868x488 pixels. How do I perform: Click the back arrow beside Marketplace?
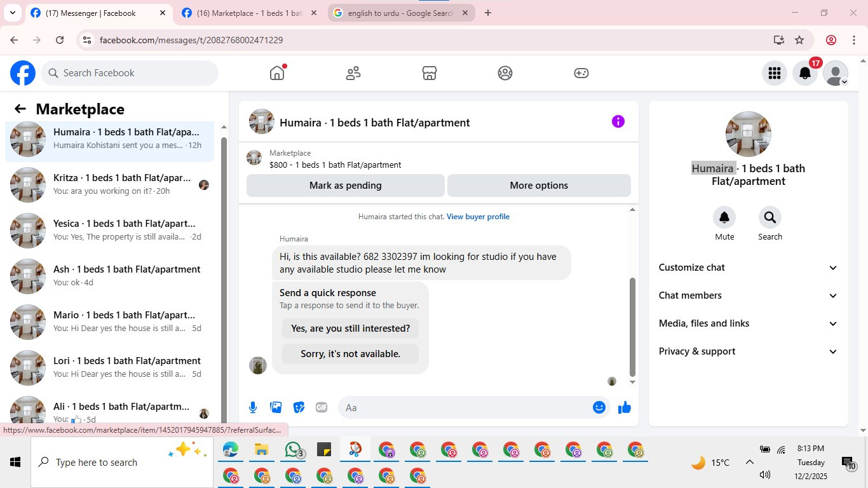tap(20, 109)
